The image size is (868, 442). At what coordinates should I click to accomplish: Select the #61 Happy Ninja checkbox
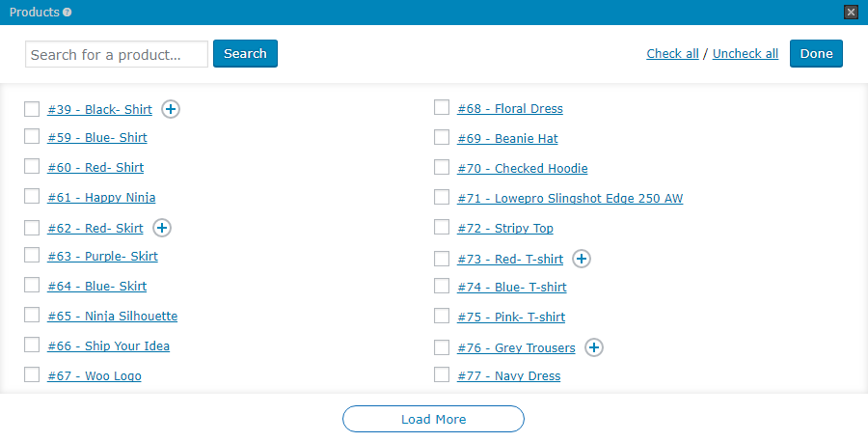click(32, 197)
